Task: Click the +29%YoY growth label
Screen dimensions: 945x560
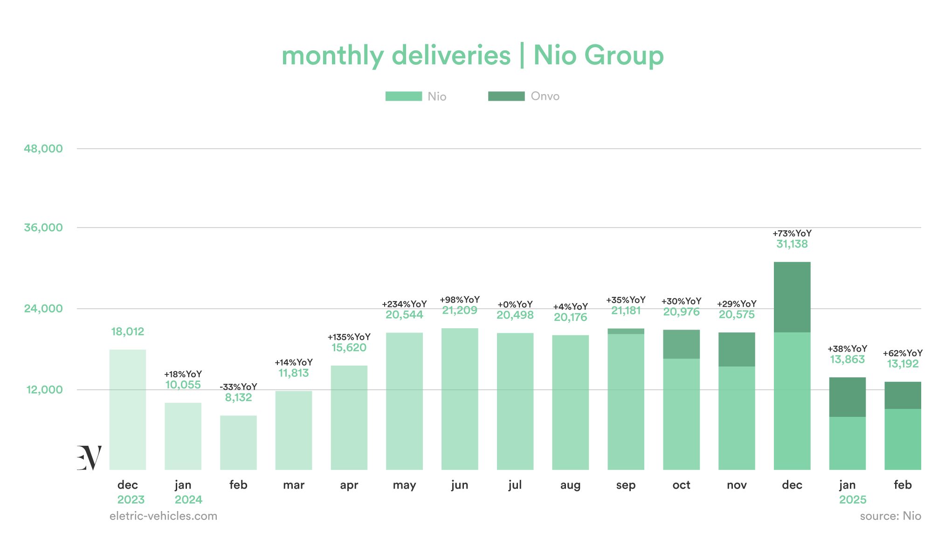Action: point(737,304)
